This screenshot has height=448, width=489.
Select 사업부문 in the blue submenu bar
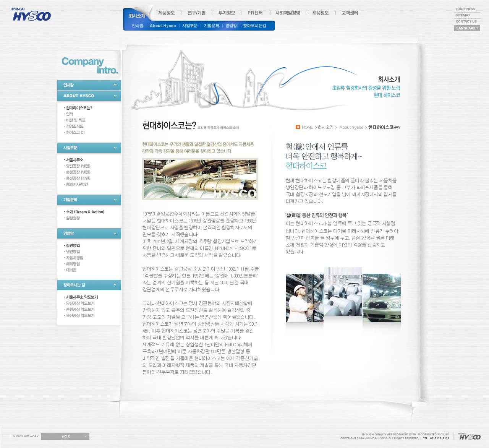190,26
